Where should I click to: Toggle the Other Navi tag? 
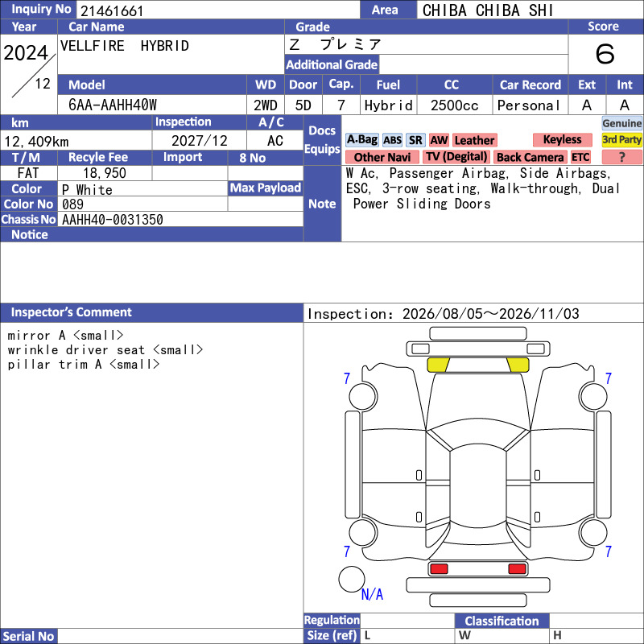[x=382, y=157]
